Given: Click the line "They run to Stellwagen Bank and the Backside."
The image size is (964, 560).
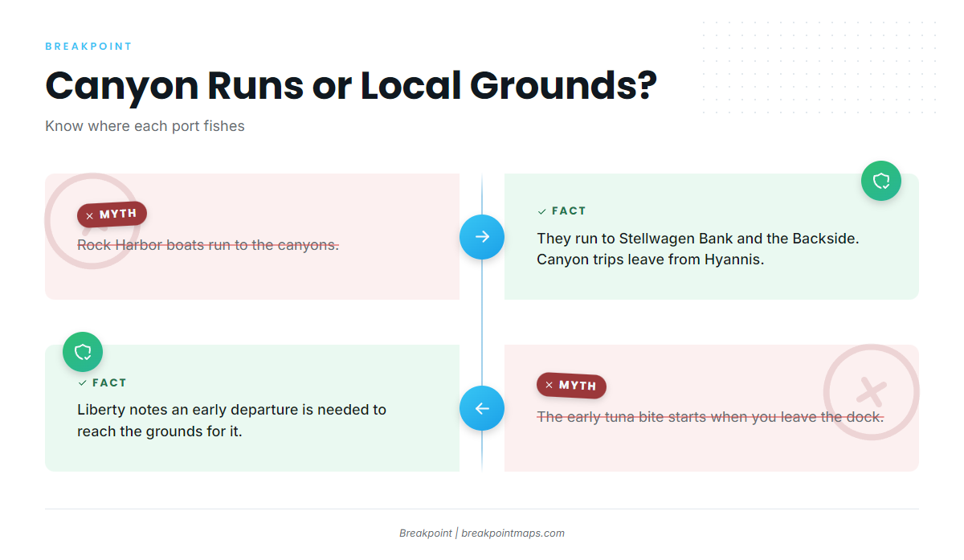Looking at the screenshot, I should pos(699,239).
